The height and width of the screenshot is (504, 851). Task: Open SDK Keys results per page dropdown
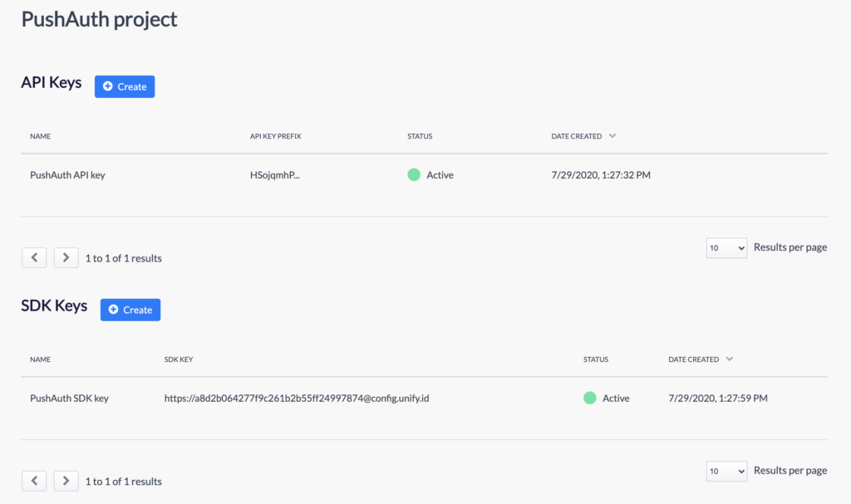click(x=726, y=471)
